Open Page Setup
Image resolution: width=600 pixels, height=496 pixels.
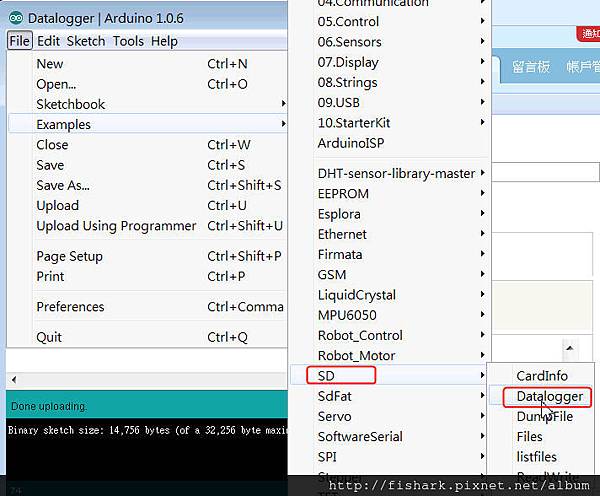tap(147, 256)
